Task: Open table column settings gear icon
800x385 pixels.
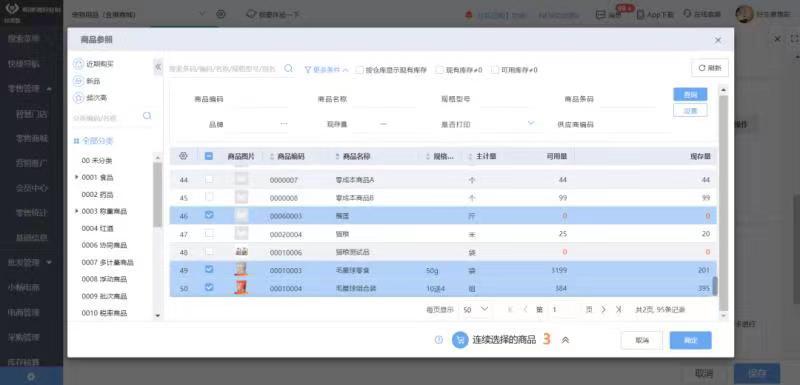Action: [x=183, y=156]
